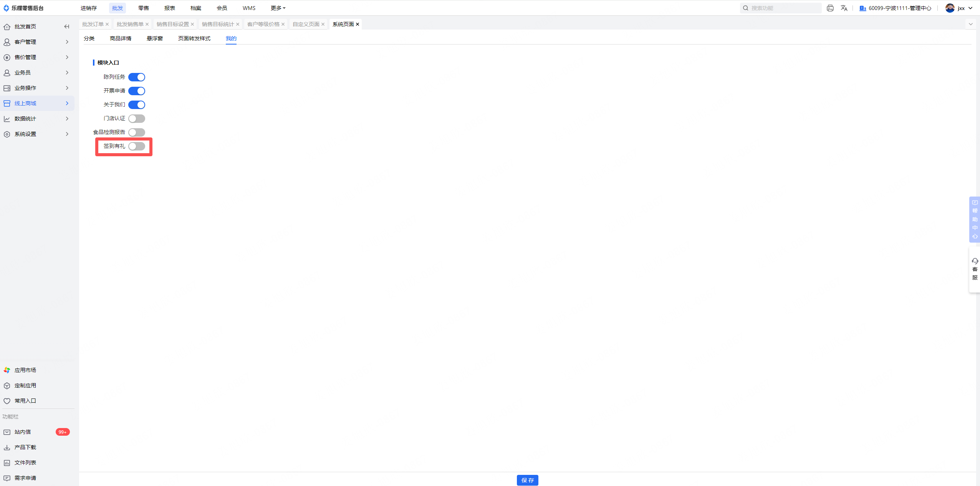Image resolution: width=980 pixels, height=486 pixels.
Task: Collapse sidebar using the arrow icon
Action: point(67,26)
